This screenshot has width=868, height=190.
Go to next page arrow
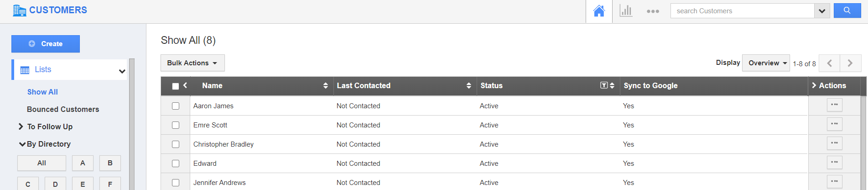(850, 63)
